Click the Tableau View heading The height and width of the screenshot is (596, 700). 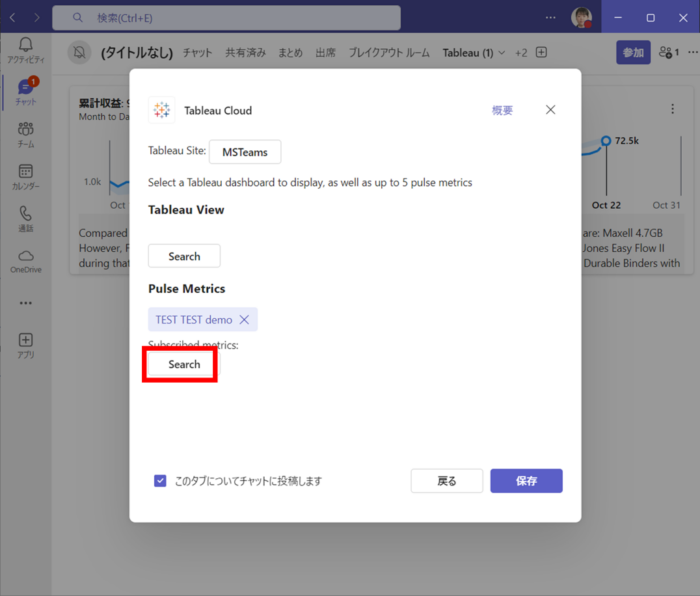(x=186, y=210)
